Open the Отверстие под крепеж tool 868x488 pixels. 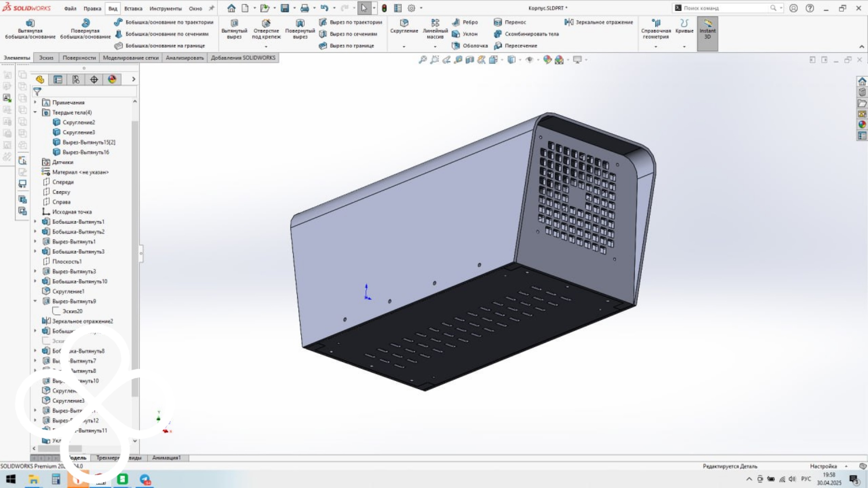coord(266,29)
